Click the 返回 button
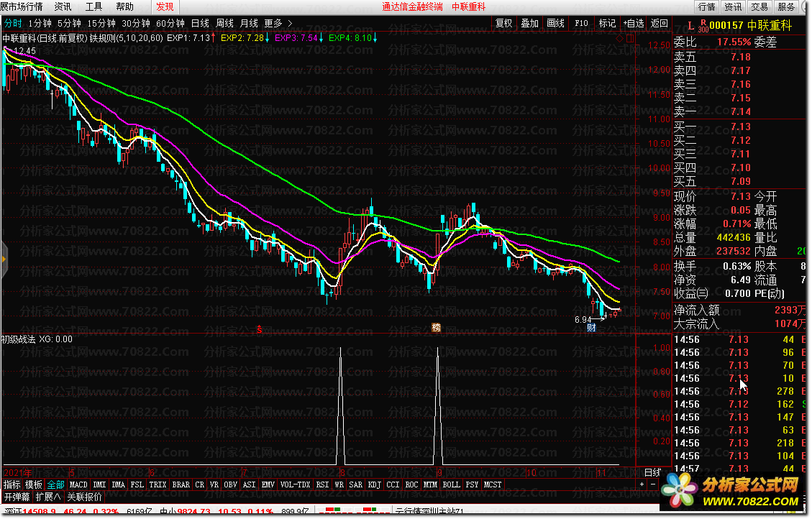The height and width of the screenshot is (519, 812). click(660, 23)
